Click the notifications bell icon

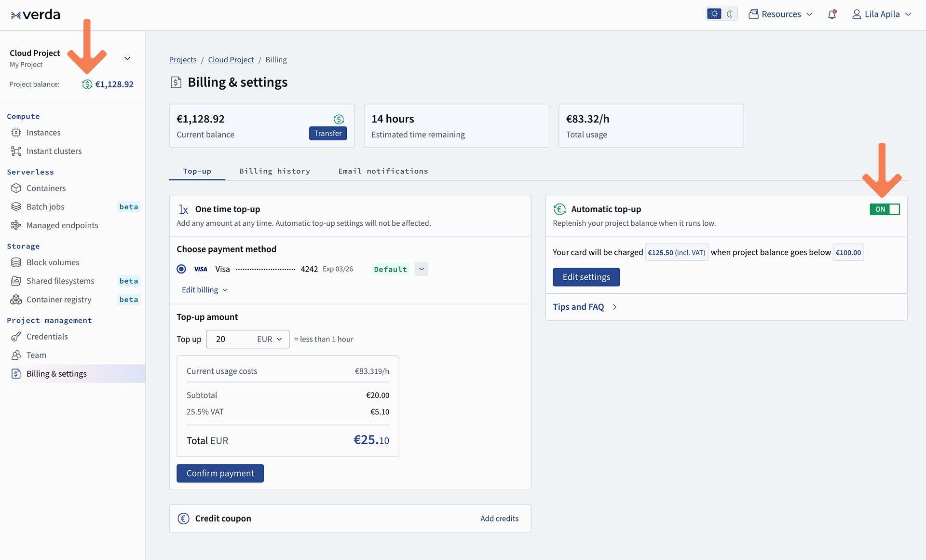point(831,14)
